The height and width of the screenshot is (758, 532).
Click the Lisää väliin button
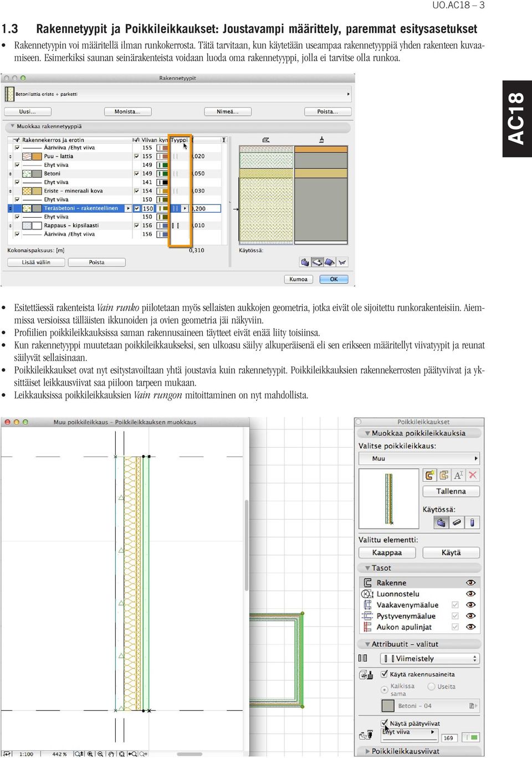click(36, 262)
